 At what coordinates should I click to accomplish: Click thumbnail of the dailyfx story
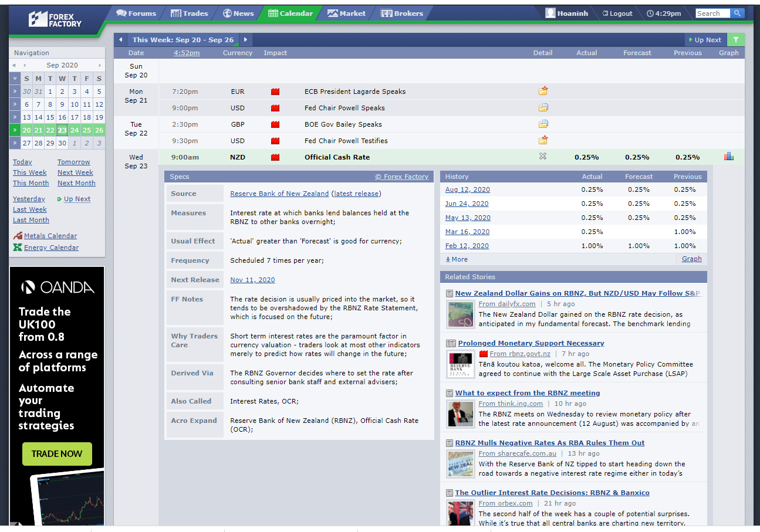point(461,314)
